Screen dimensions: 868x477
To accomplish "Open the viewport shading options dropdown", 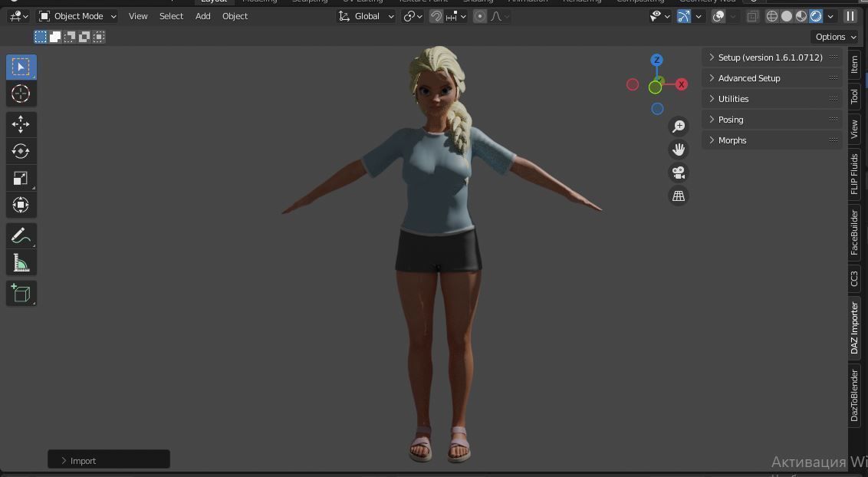I will point(830,17).
